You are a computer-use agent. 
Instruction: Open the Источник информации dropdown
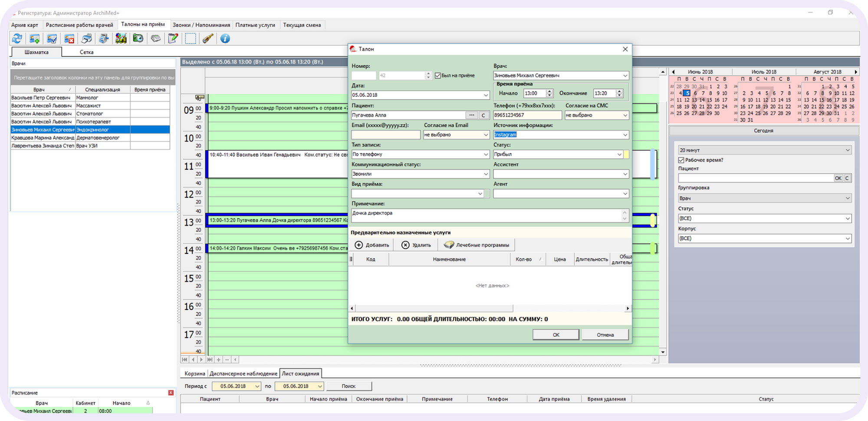tap(625, 135)
